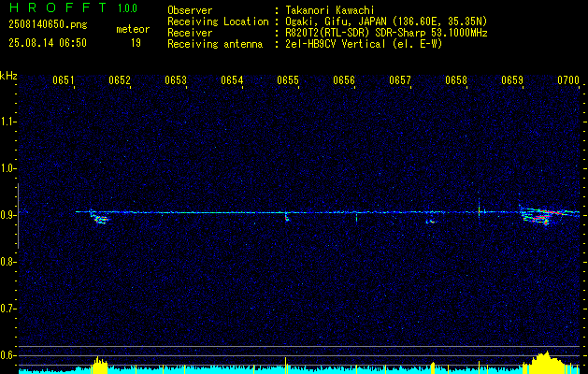Click the 1.0 kHz frequency label
The height and width of the screenshot is (374, 588).
click(x=7, y=168)
